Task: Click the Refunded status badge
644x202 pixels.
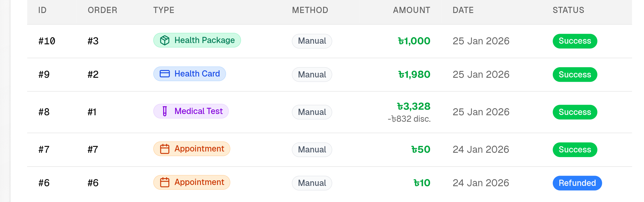Action: click(577, 183)
